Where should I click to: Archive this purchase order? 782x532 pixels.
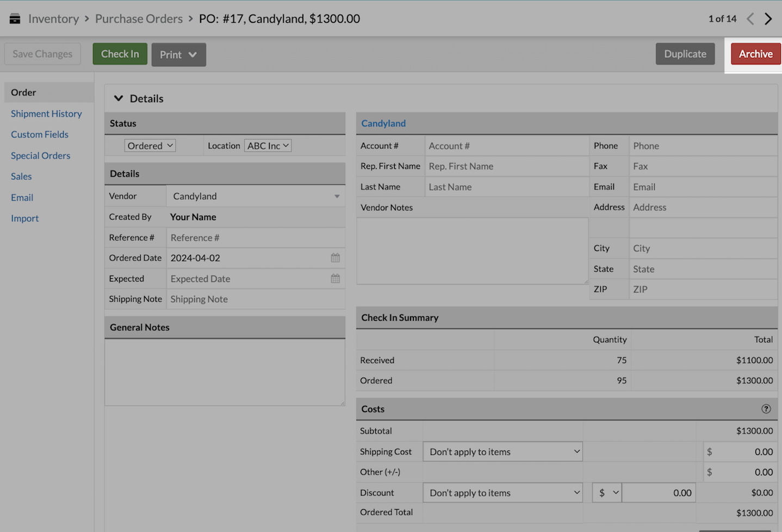(x=755, y=54)
